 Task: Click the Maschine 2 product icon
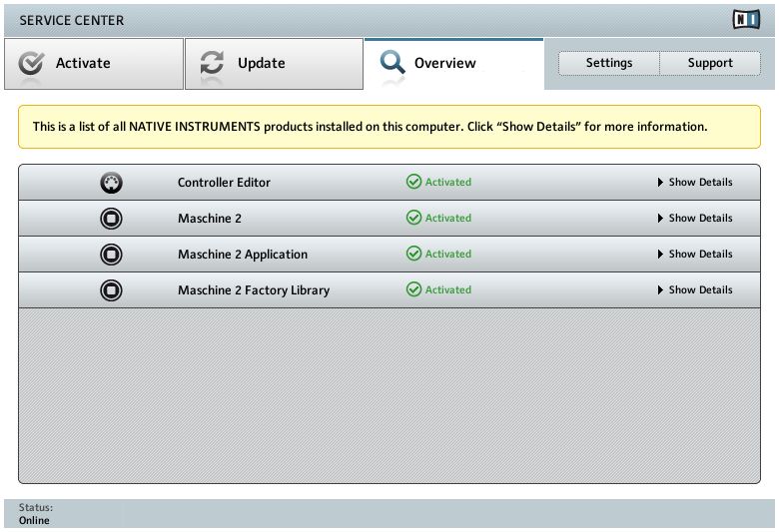coord(111,219)
